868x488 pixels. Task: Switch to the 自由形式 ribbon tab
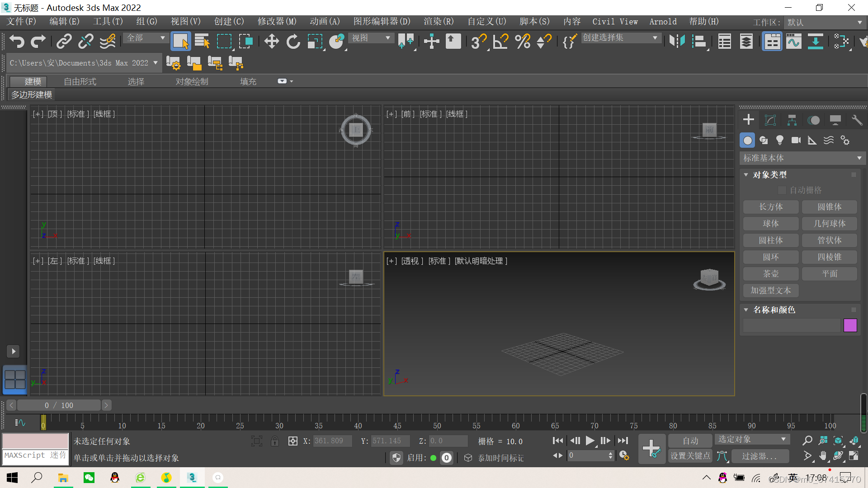click(80, 82)
